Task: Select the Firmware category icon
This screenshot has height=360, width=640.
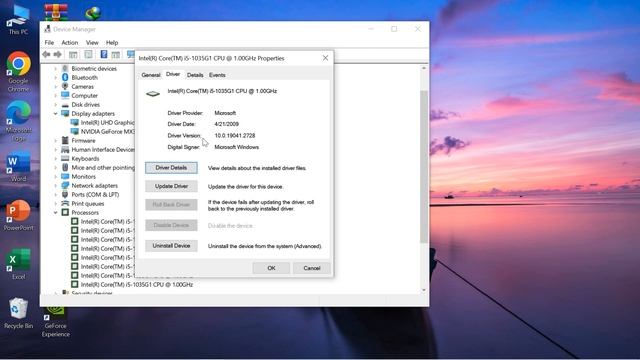Action: (x=65, y=140)
